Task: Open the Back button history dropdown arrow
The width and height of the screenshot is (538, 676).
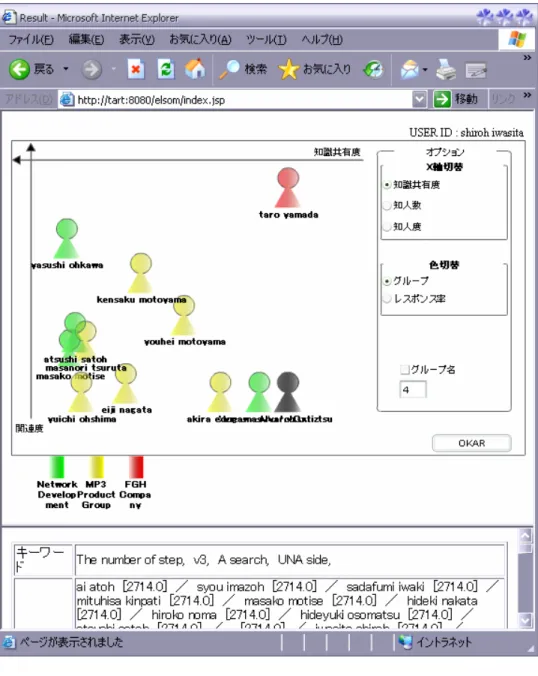Action: tap(66, 69)
